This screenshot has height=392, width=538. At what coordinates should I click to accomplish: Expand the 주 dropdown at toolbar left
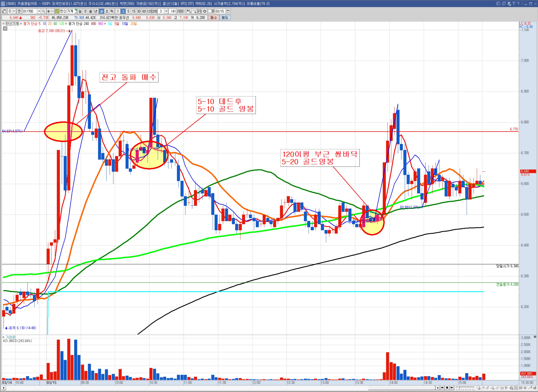point(14,11)
